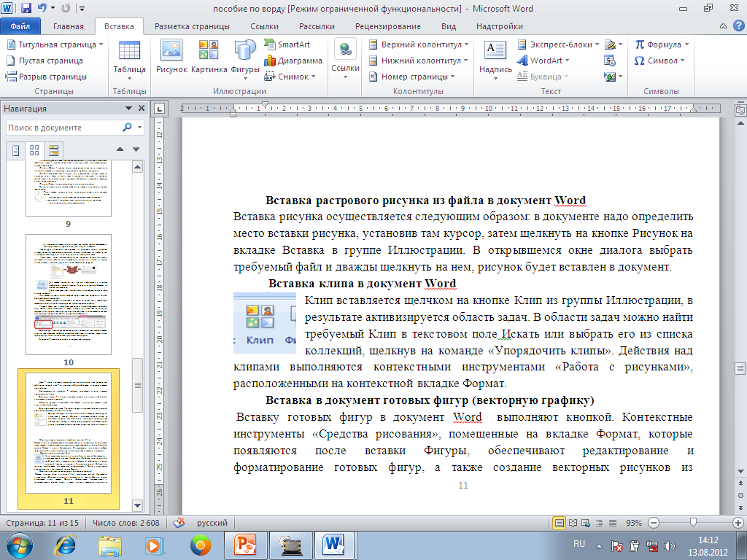Switch to the Вид tab
The height and width of the screenshot is (560, 747).
(449, 26)
